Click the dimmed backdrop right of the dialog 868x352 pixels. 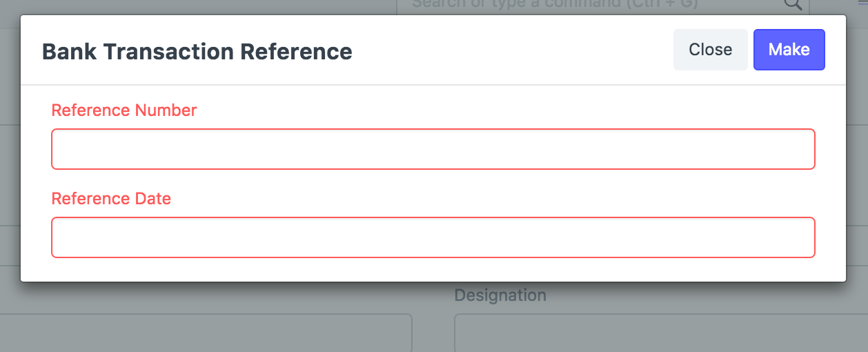coord(857,173)
